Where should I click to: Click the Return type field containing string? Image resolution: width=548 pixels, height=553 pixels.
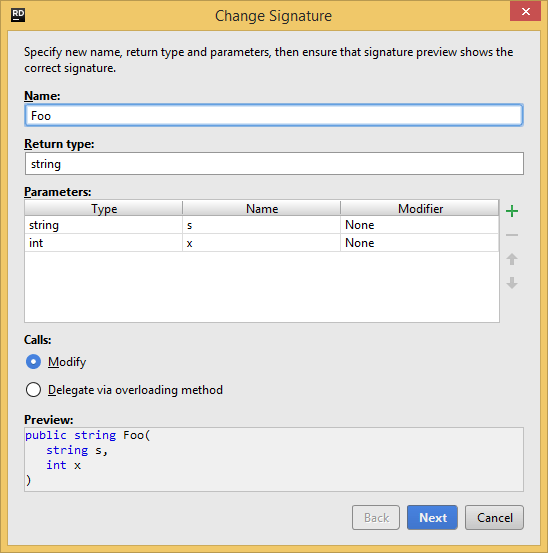[x=274, y=164]
